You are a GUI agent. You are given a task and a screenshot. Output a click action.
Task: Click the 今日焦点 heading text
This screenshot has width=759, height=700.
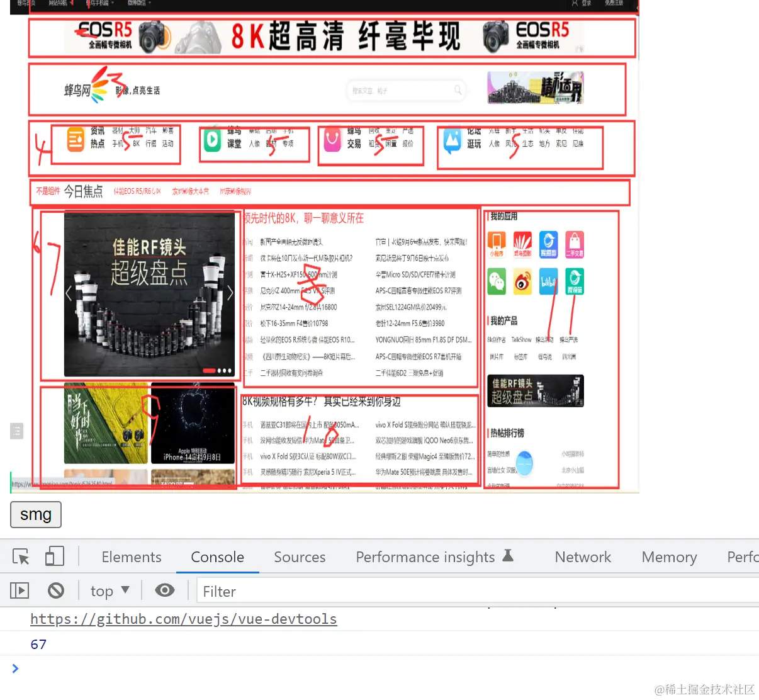point(83,191)
